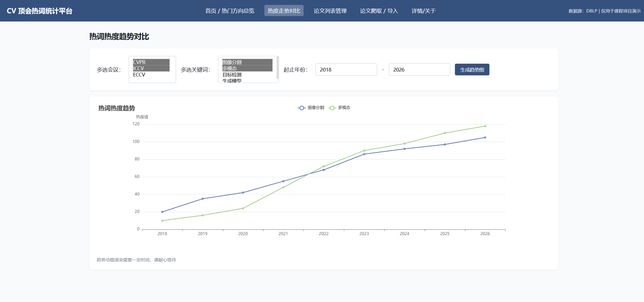
Task: Focus start year field 2018
Action: point(346,70)
